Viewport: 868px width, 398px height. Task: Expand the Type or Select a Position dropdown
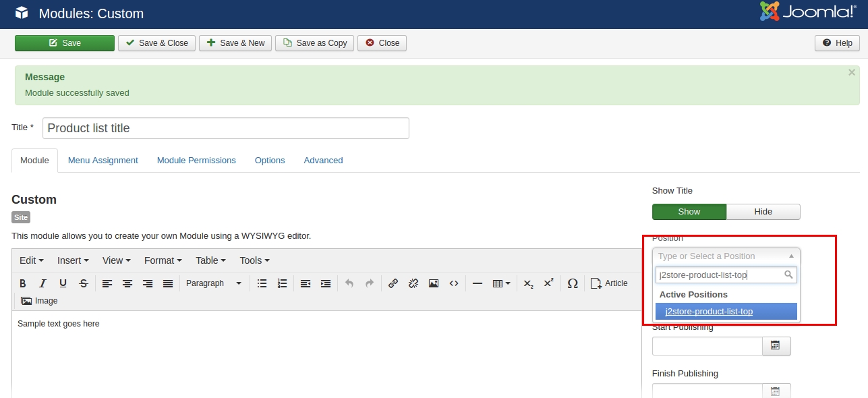[726, 256]
